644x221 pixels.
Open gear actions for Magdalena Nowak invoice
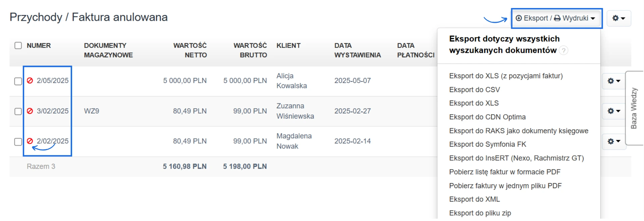pyautogui.click(x=614, y=141)
